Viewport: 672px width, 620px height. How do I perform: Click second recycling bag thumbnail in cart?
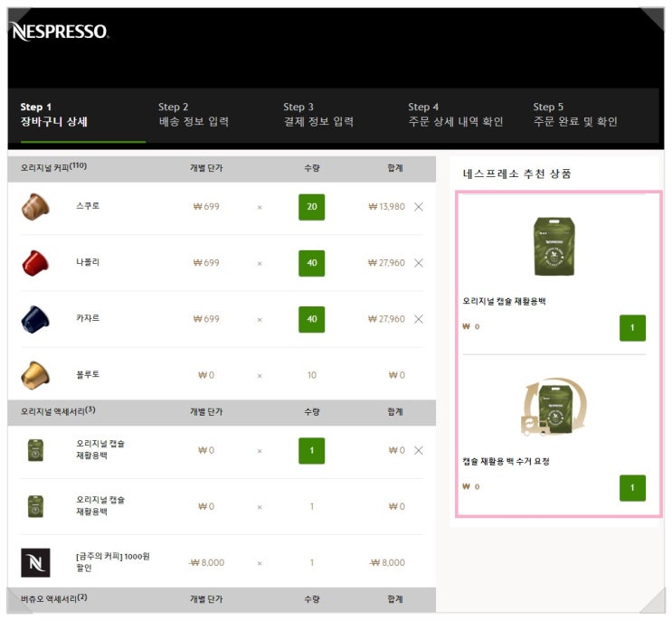[x=35, y=506]
